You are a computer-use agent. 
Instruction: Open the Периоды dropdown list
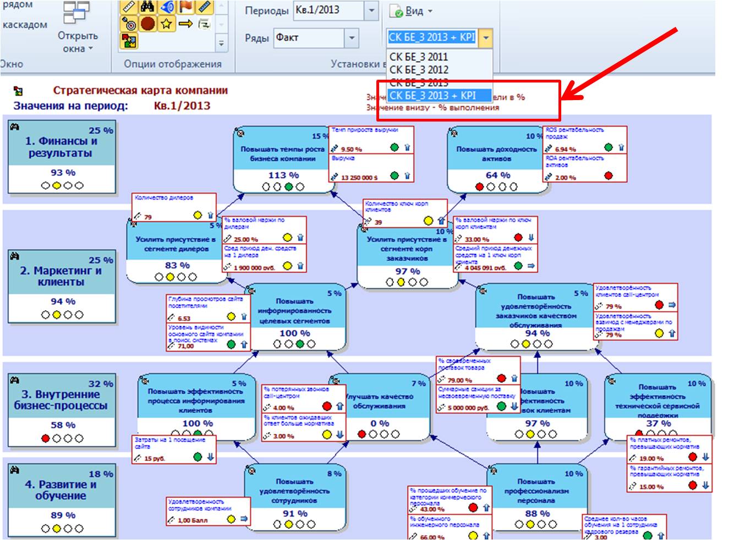coord(371,10)
